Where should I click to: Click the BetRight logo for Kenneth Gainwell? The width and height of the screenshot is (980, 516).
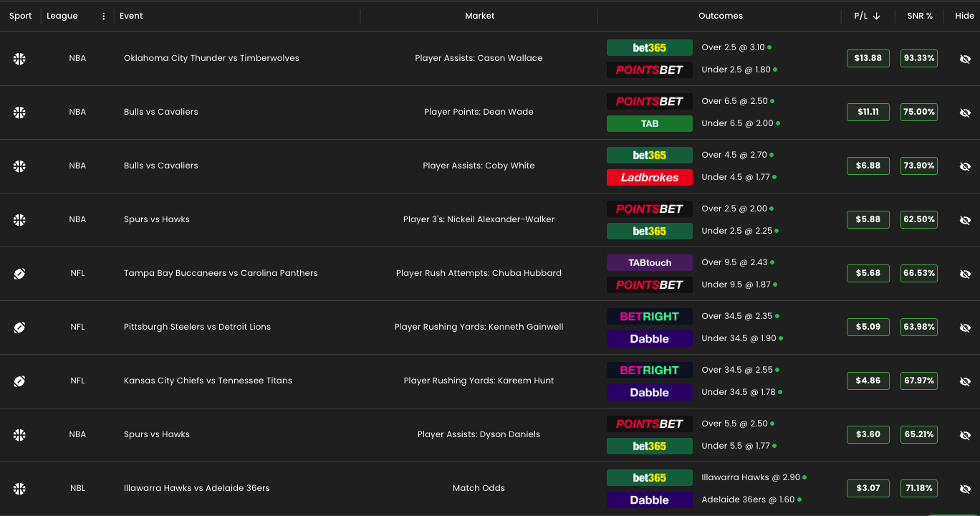pyautogui.click(x=649, y=316)
